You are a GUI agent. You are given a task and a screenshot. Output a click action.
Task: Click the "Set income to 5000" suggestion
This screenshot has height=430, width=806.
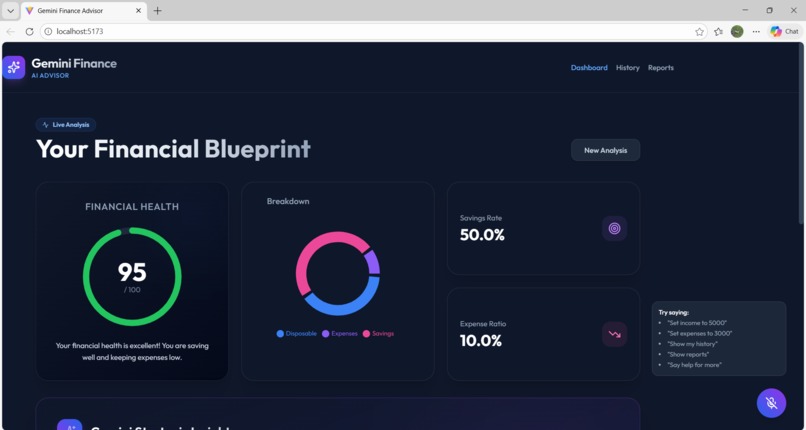697,323
